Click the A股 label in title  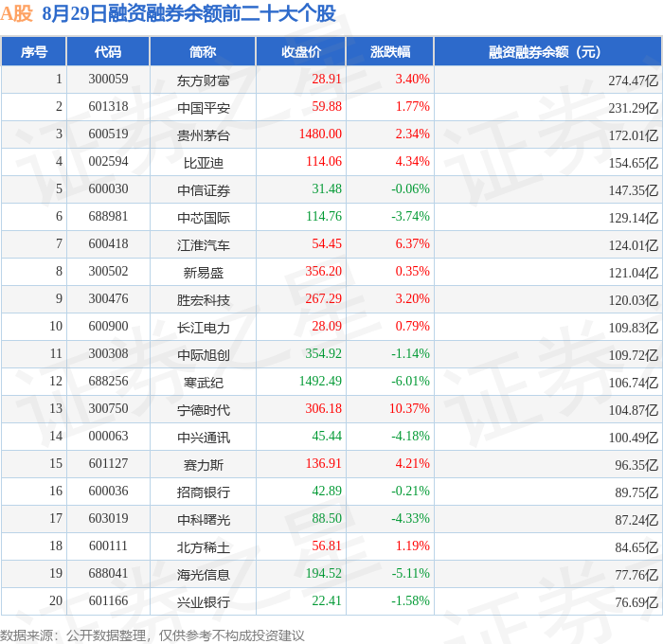(x=16, y=13)
